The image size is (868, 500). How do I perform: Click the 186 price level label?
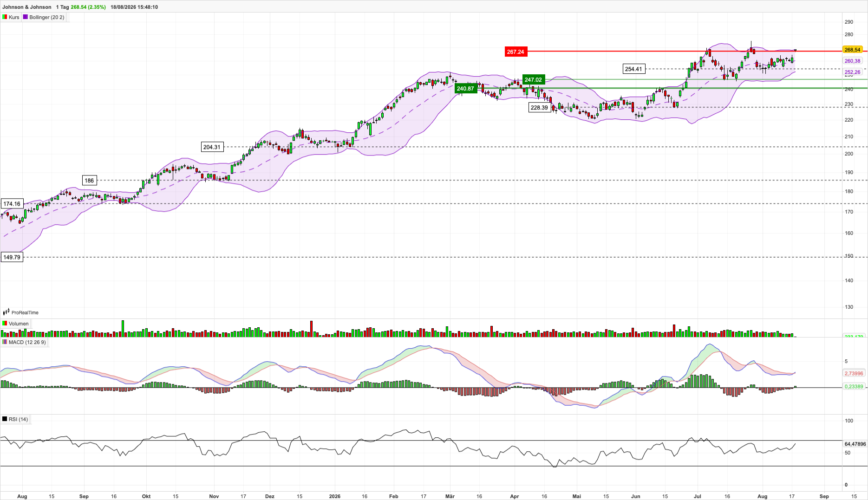tap(89, 181)
